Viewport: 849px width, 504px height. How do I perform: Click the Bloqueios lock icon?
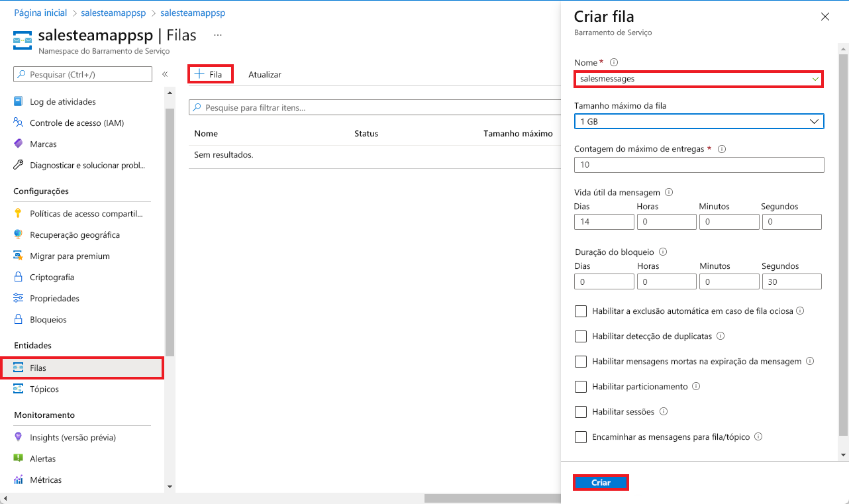[19, 319]
